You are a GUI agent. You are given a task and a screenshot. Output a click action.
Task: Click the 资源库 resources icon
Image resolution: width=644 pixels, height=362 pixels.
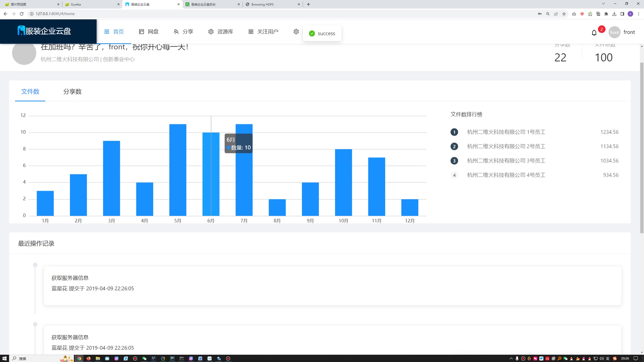[x=211, y=31]
